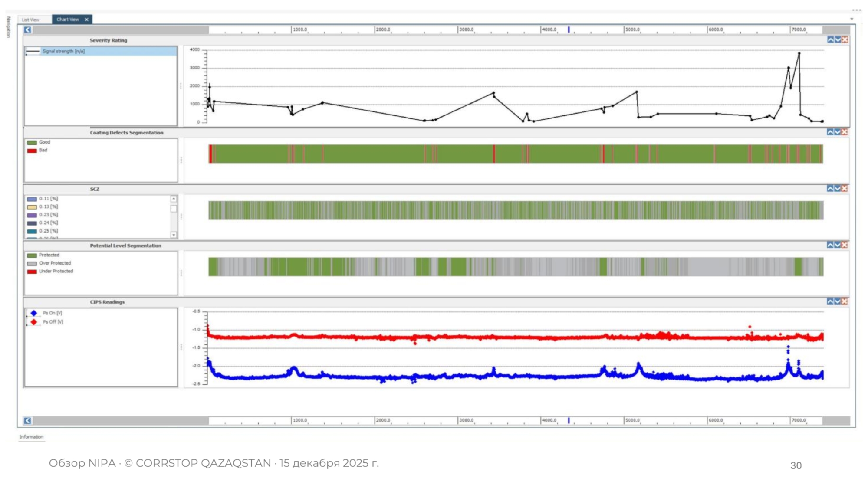Viewport: 868px width, 488px height.
Task: Move Severity Rating panel down
Action: [838, 40]
